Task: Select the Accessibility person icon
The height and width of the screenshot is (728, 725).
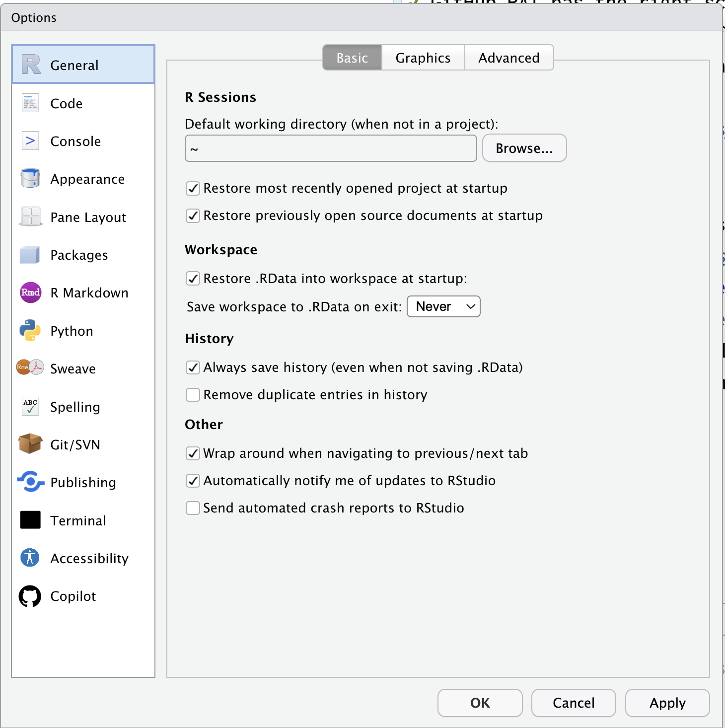Action: pos(30,558)
